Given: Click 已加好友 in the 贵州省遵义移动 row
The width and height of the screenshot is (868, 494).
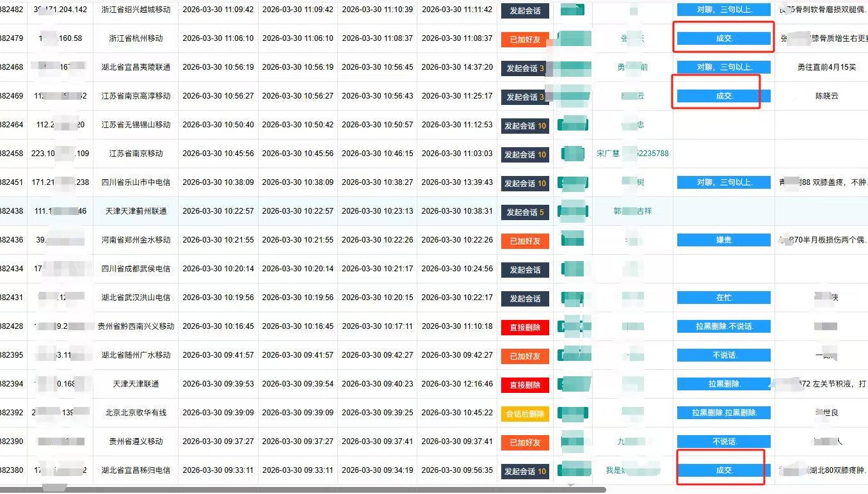Looking at the screenshot, I should (x=524, y=442).
